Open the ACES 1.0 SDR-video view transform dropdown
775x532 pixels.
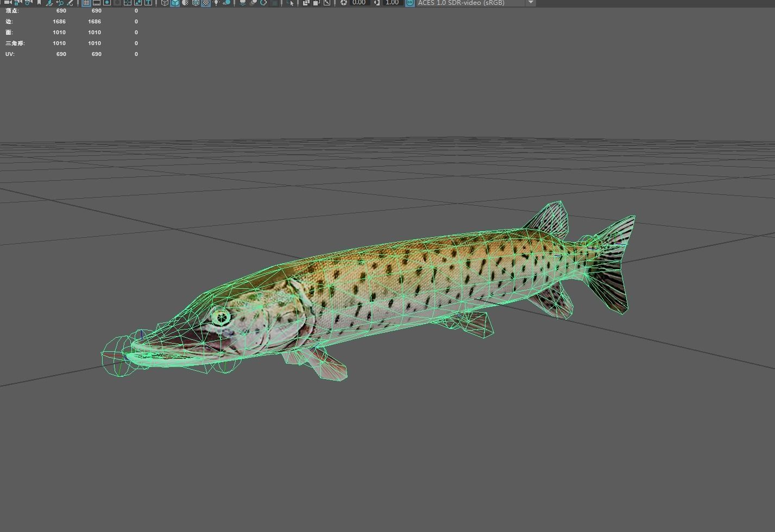point(476,3)
